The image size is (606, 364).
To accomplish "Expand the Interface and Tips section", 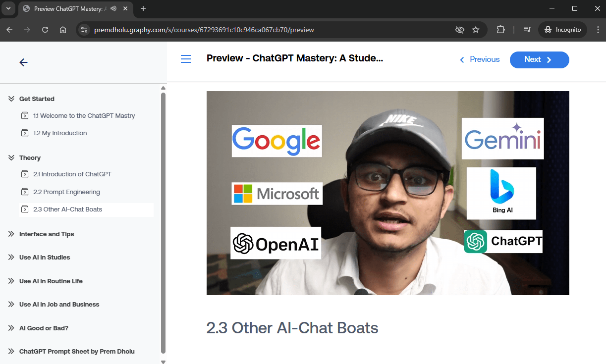I will tap(11, 234).
